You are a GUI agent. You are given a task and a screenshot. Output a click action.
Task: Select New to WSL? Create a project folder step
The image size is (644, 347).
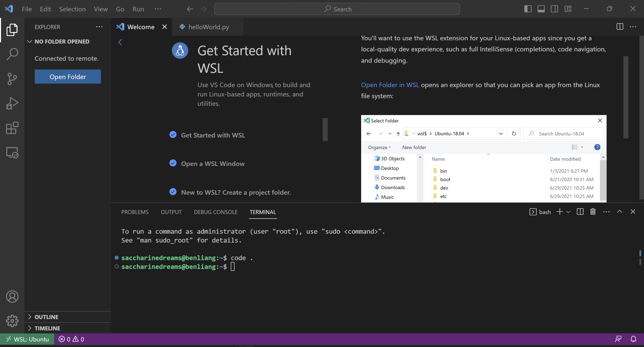pos(236,192)
